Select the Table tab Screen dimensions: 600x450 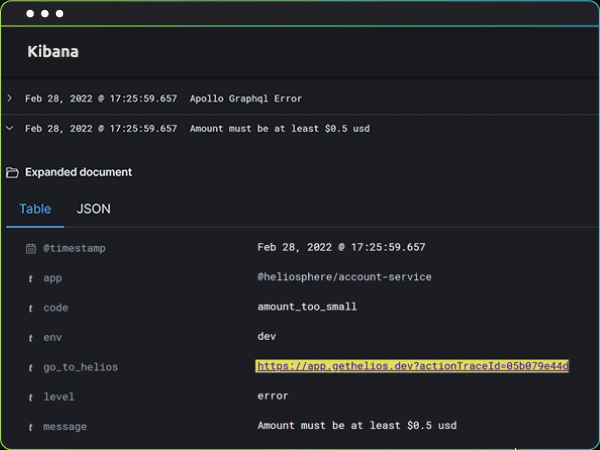(x=35, y=209)
